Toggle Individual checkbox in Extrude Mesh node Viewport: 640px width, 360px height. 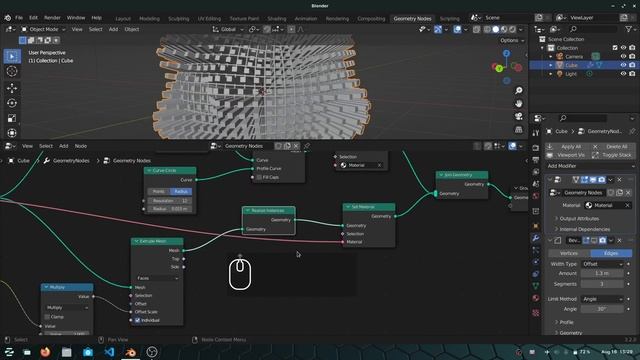coord(138,320)
